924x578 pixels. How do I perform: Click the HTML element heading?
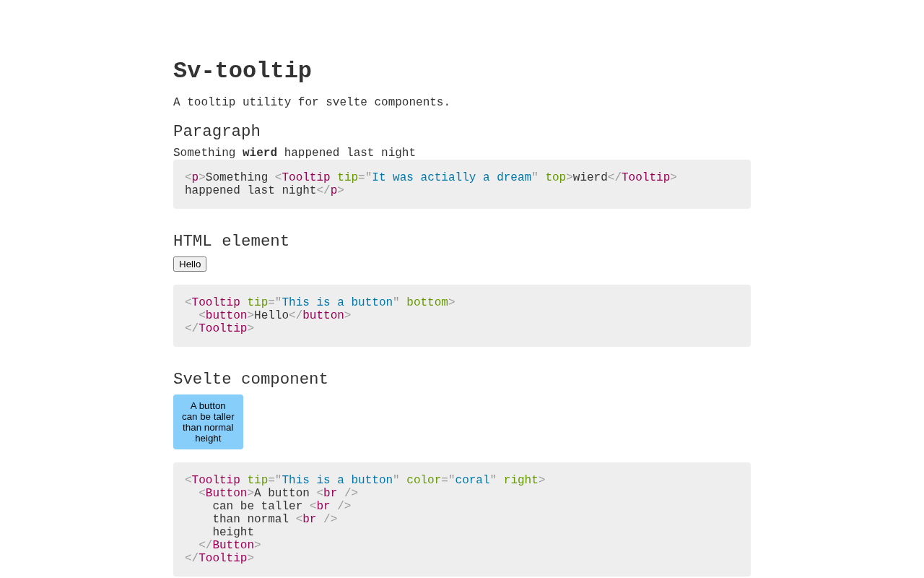(x=231, y=241)
